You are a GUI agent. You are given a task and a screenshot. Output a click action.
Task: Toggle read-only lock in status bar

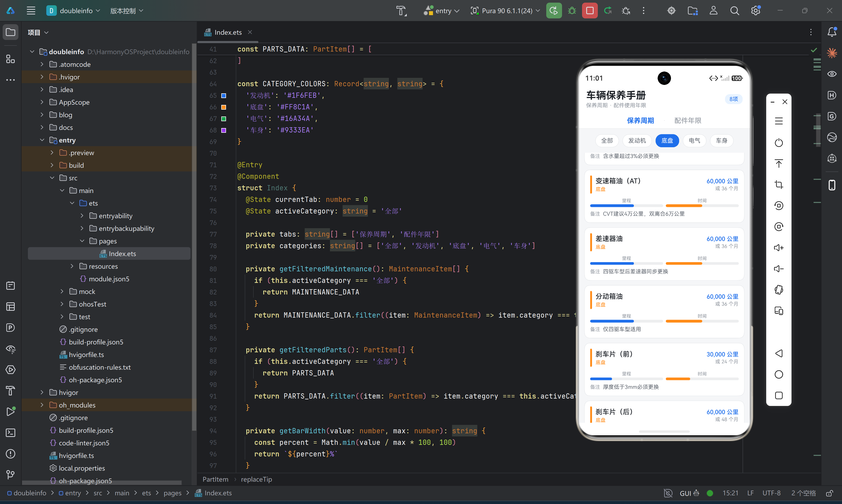click(829, 493)
